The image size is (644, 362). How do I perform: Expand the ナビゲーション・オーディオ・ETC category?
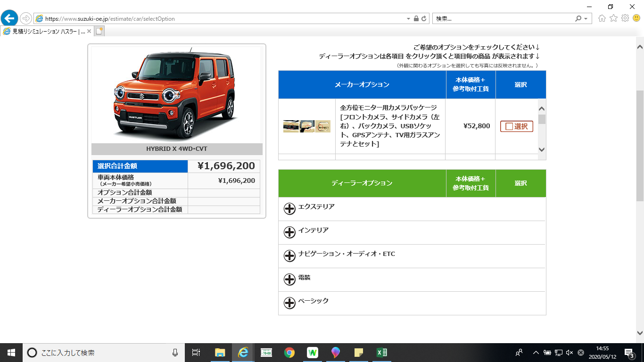click(x=289, y=256)
